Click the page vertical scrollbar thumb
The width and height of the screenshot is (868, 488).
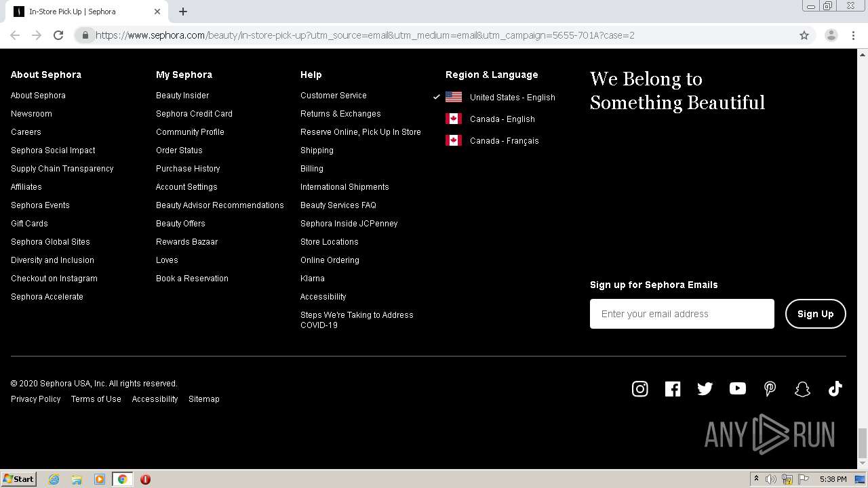(862, 444)
